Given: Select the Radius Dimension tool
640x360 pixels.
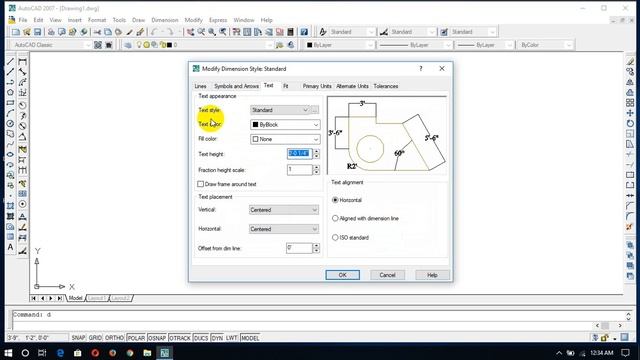Looking at the screenshot, I should point(22,105).
